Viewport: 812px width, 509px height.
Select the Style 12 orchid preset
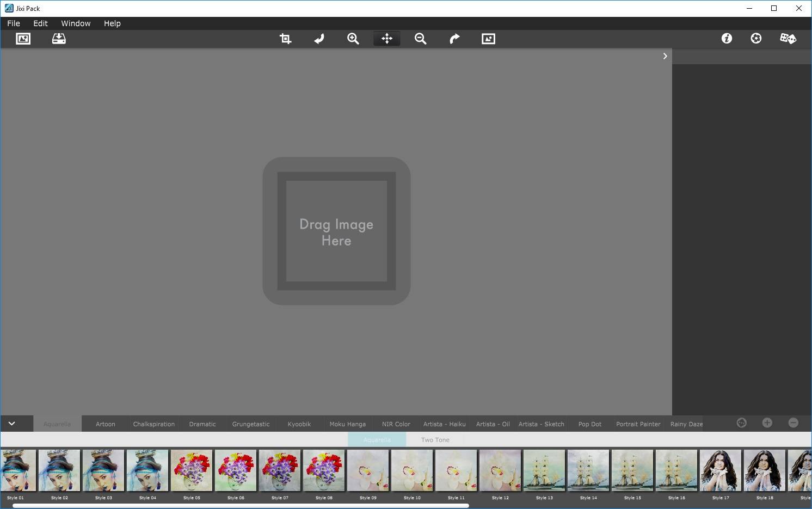500,470
